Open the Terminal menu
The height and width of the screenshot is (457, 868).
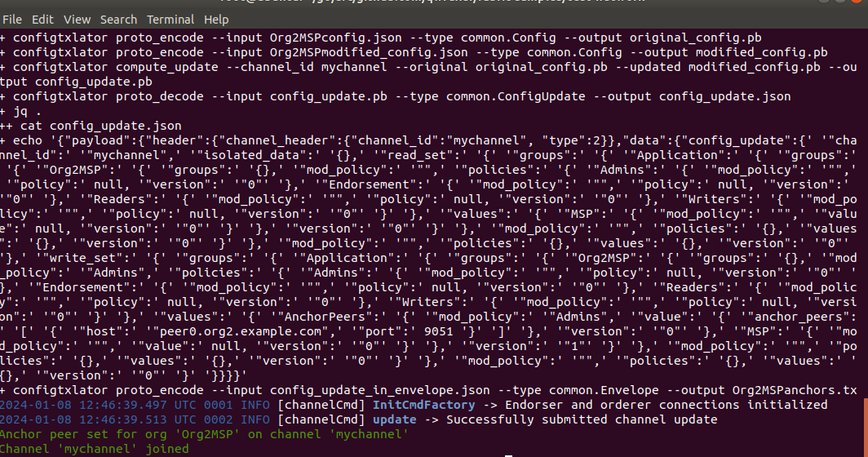170,19
